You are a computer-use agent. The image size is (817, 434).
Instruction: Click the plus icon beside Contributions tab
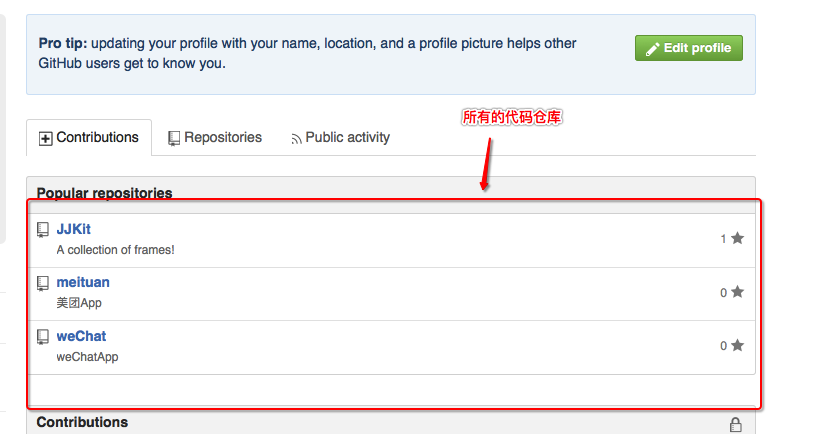click(45, 139)
